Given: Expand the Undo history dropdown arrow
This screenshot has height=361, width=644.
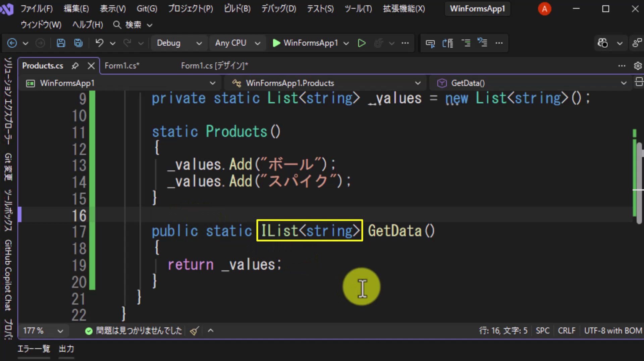Looking at the screenshot, I should tap(113, 43).
